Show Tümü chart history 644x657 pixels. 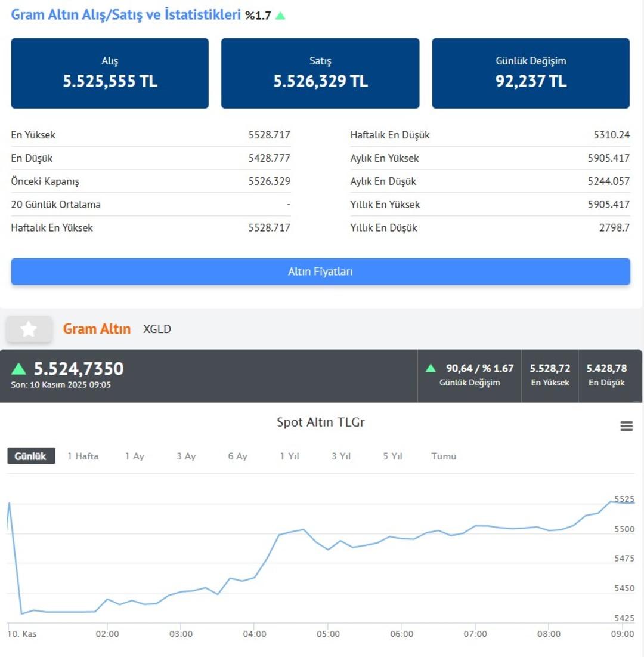[x=444, y=456]
